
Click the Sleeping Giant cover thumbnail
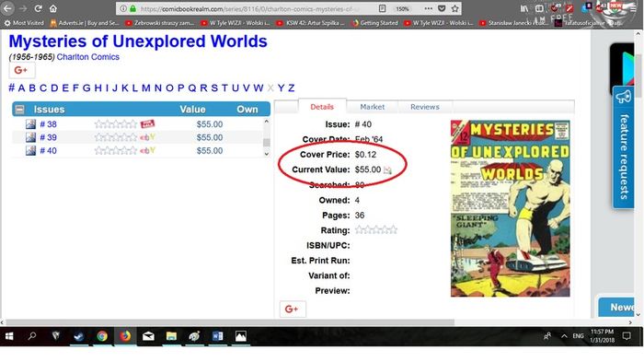510,208
